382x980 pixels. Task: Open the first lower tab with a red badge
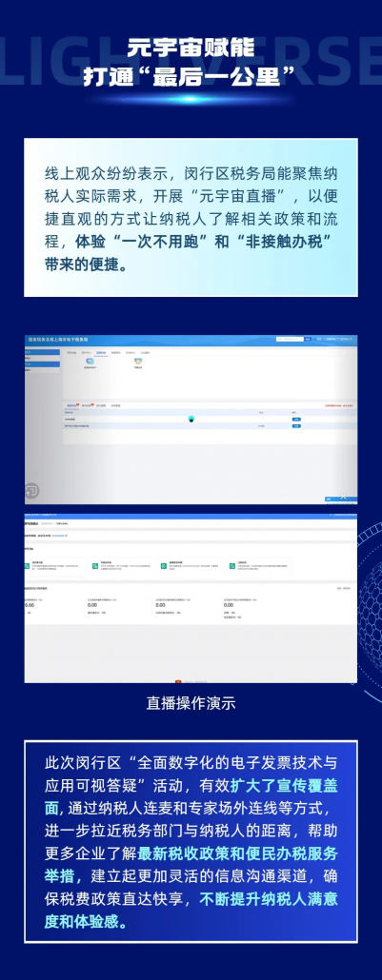tap(71, 405)
